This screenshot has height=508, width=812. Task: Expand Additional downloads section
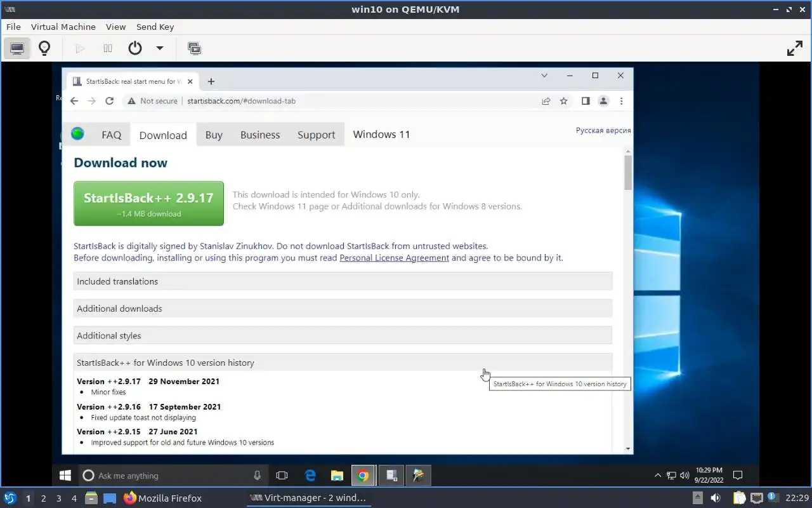pos(343,309)
